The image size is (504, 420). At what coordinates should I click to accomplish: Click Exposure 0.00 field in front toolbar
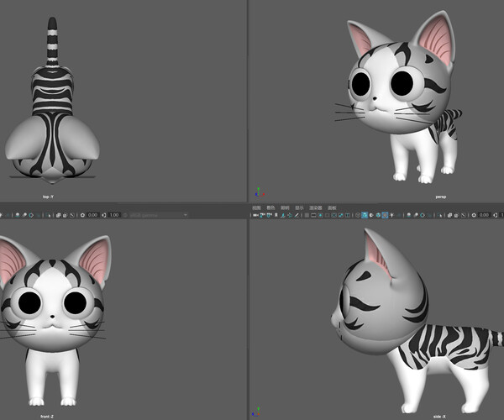pos(93,215)
